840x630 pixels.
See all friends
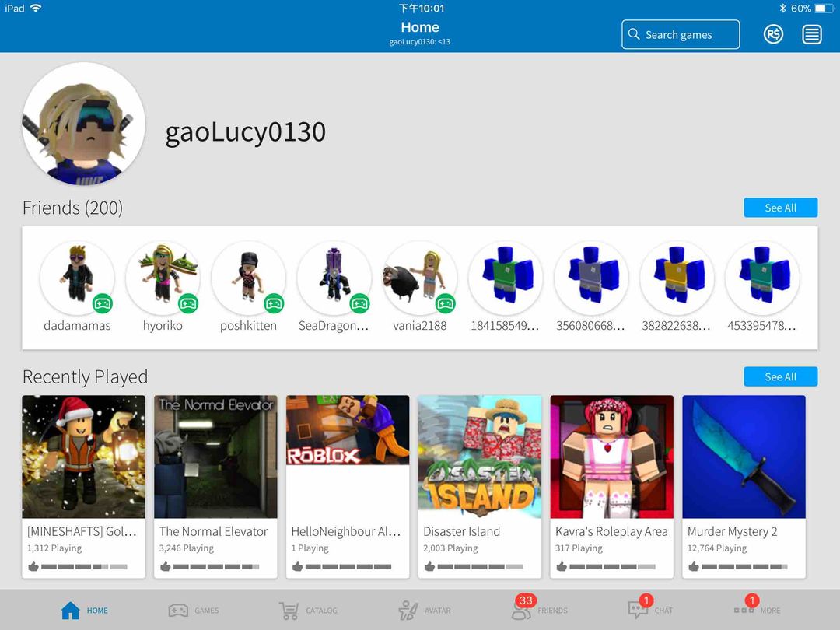[x=781, y=208]
